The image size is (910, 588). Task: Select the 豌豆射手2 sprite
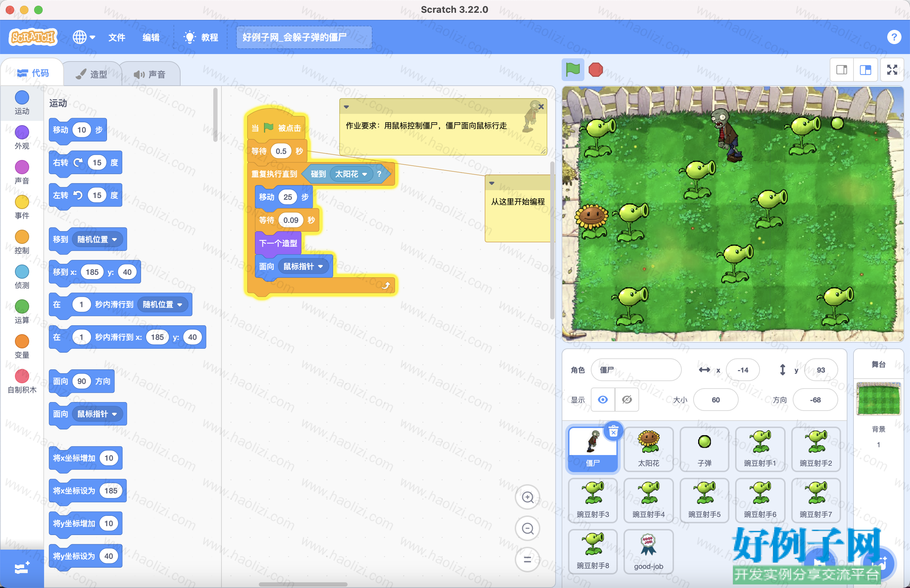[816, 449]
